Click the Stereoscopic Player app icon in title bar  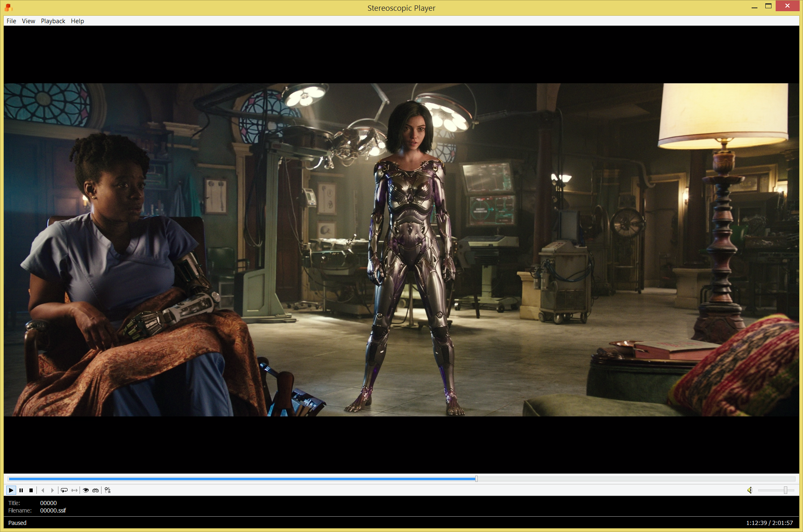(x=9, y=7)
